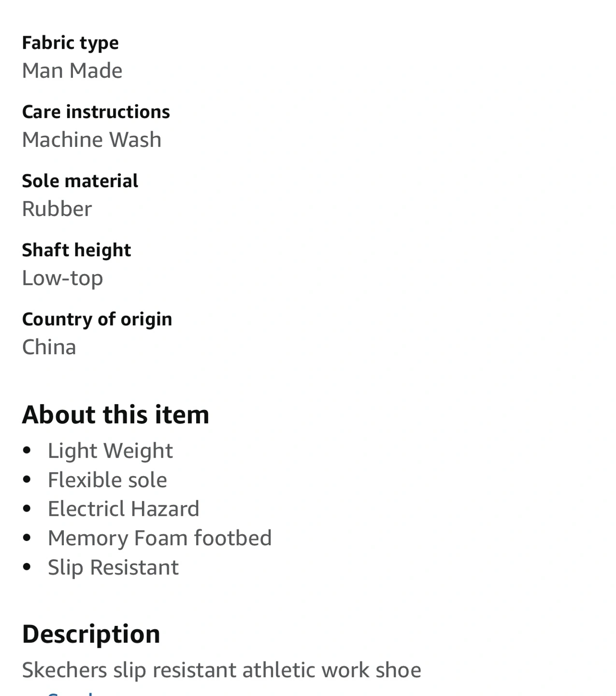Tap the Memory Foam footbed bullet
This screenshot has width=616, height=696.
coord(159,538)
